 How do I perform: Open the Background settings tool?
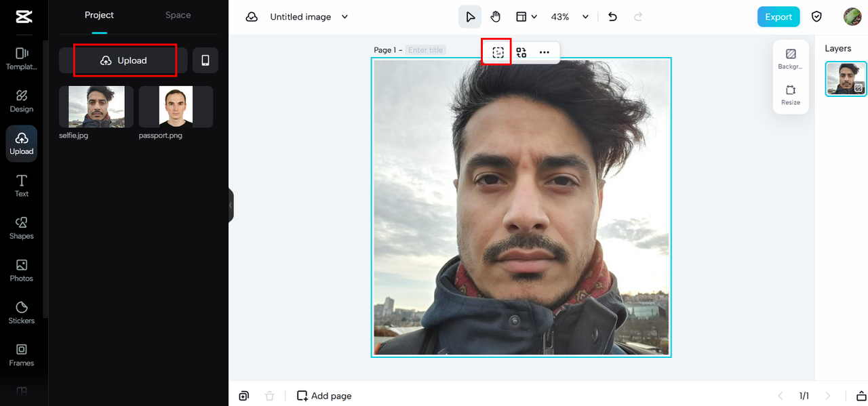pyautogui.click(x=791, y=59)
